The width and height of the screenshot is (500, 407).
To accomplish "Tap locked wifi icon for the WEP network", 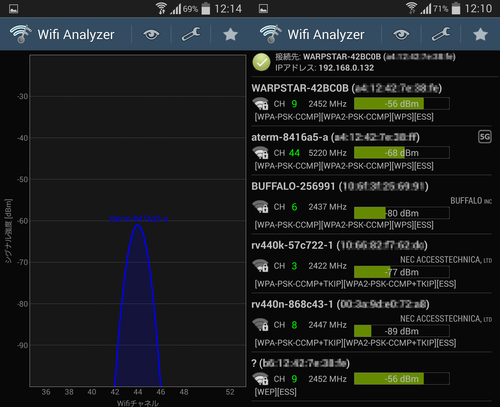I will (x=260, y=379).
